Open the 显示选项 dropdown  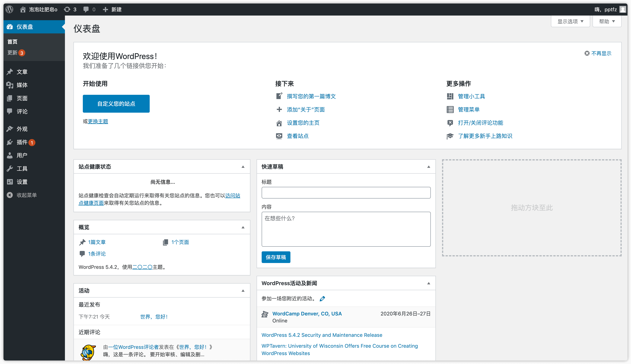click(570, 22)
